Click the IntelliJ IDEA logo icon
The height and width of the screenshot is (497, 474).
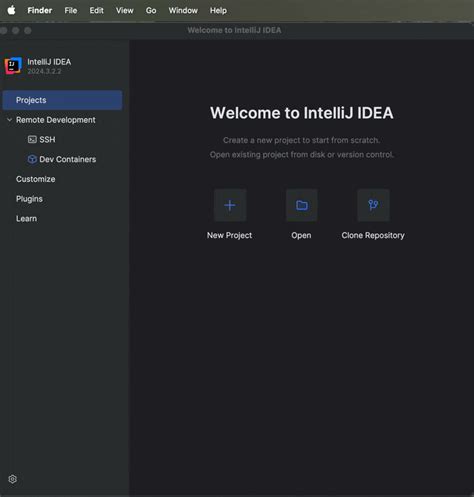13,66
